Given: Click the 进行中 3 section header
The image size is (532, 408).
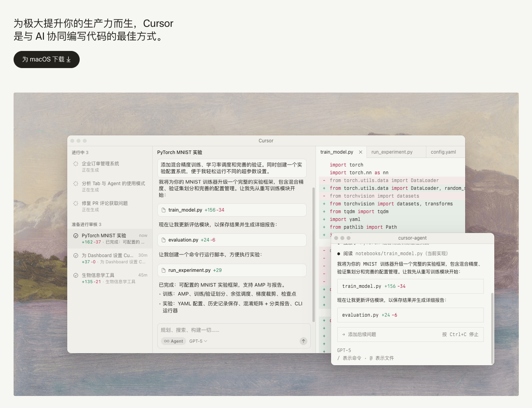Looking at the screenshot, I should click(80, 152).
